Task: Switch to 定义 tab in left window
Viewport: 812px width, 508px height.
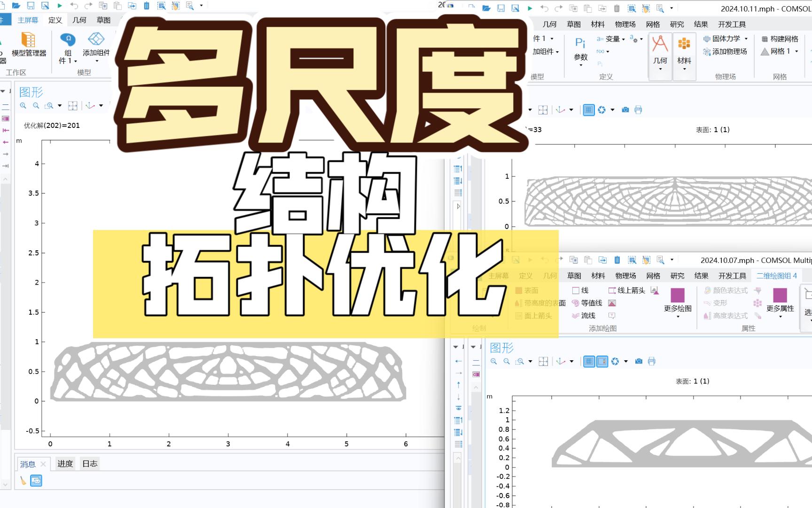Action: 55,20
